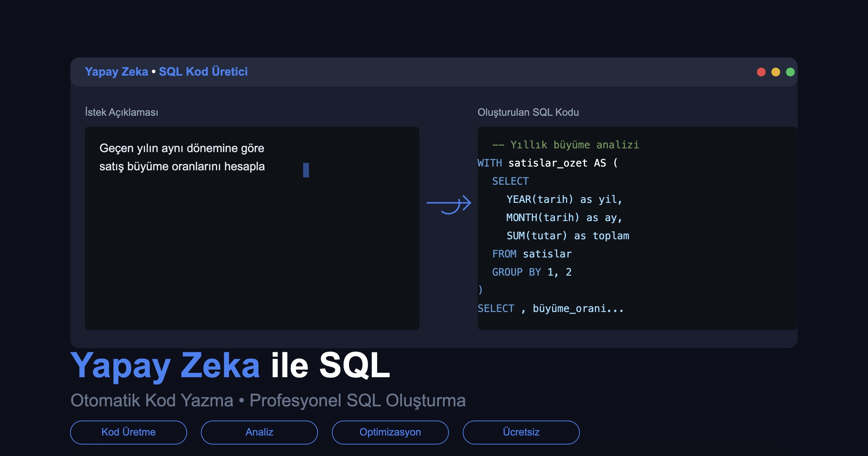Choose the Ücretsiz pill button

point(521,432)
